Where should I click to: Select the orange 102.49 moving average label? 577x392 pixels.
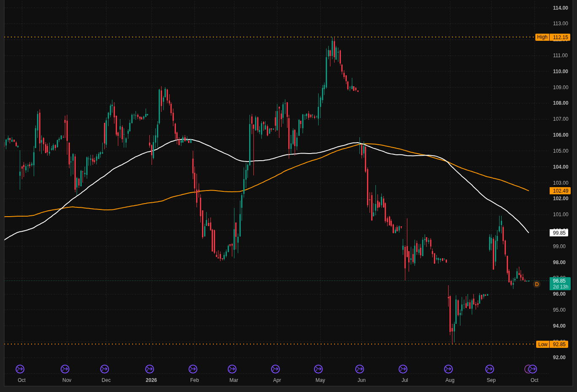tap(560, 191)
